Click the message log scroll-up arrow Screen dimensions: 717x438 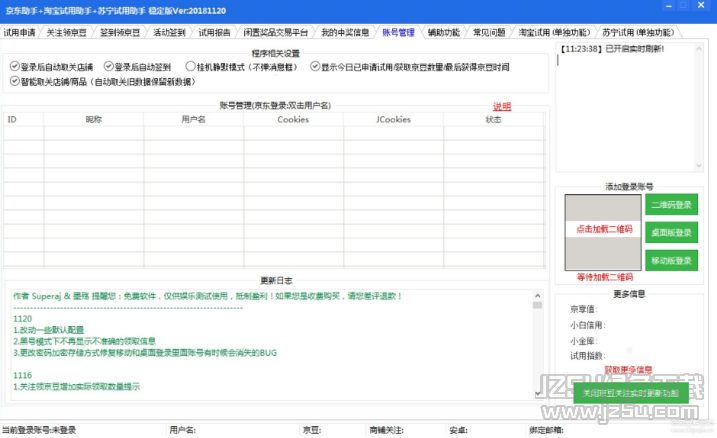pos(699,49)
